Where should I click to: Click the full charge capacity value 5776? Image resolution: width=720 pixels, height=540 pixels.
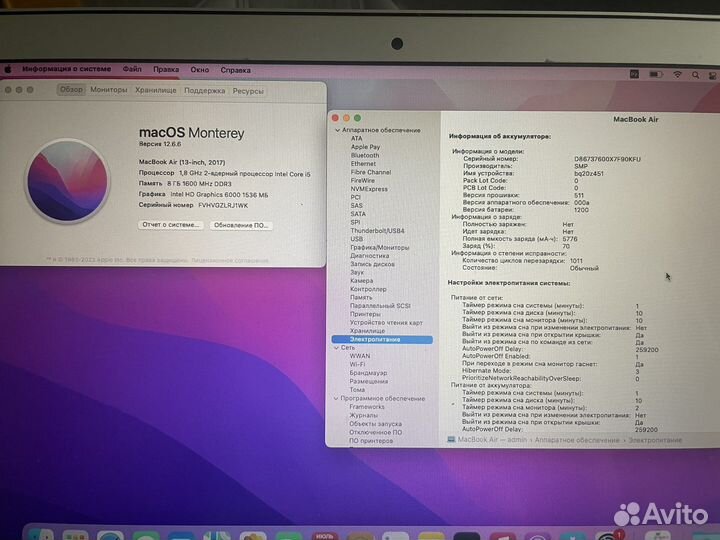pyautogui.click(x=570, y=239)
